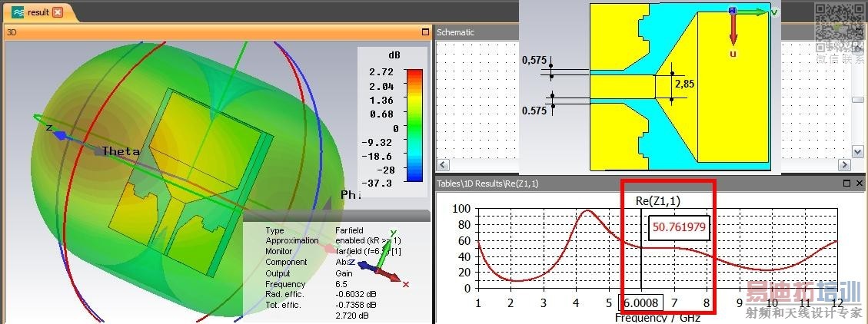Click the dB legend unit label
Viewport: 868px width, 324px height.
(x=394, y=55)
